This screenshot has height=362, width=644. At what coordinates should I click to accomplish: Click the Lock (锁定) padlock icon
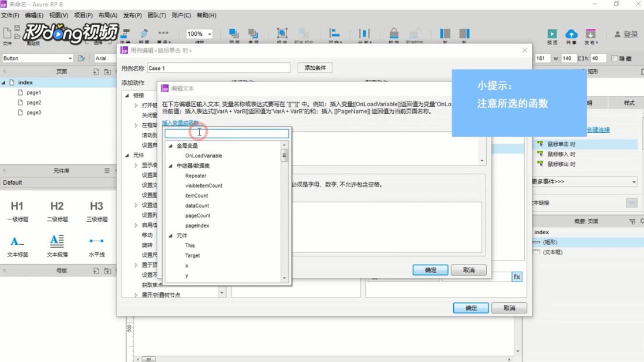pyautogui.click(x=393, y=33)
